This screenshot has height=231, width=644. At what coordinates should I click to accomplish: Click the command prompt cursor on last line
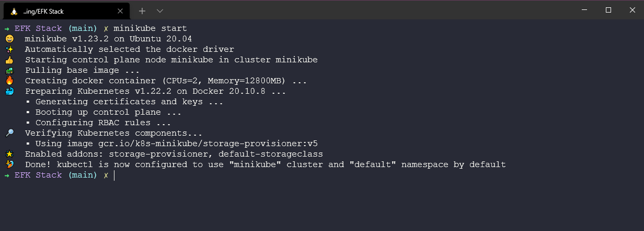[x=114, y=175]
